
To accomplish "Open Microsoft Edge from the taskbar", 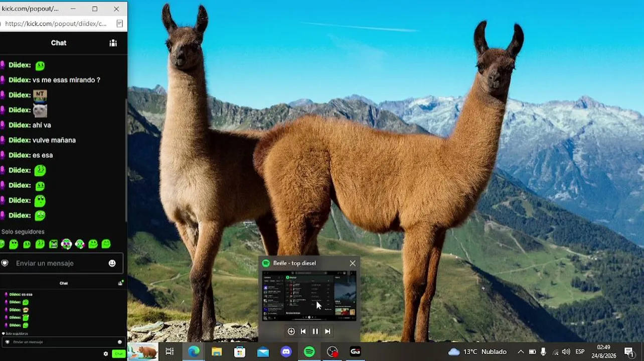I will 193,352.
